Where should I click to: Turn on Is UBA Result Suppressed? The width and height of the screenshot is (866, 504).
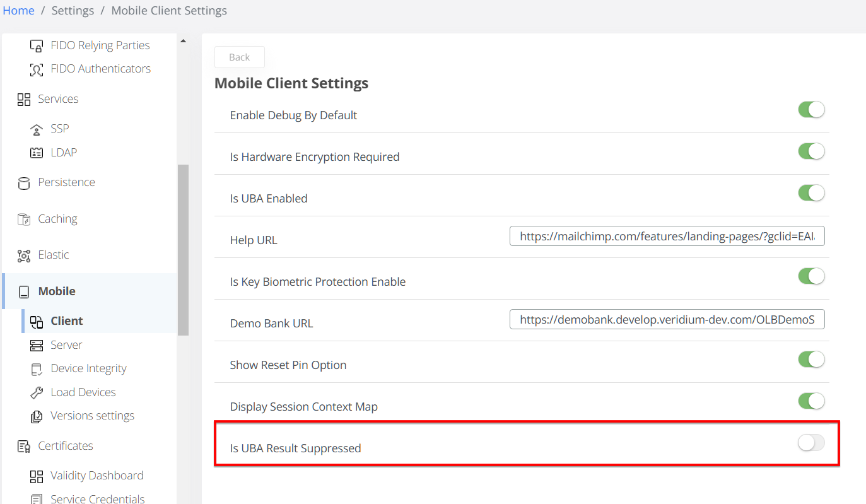[811, 443]
